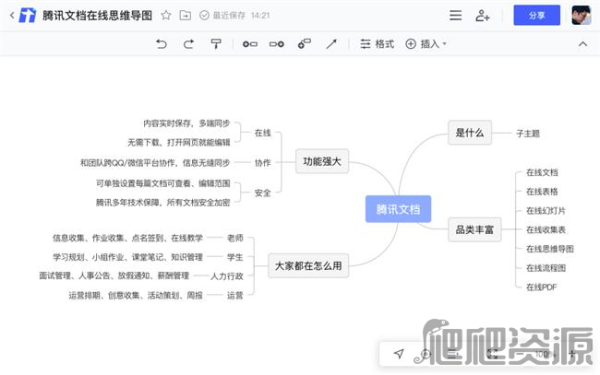Screen dimensions: 600x375
Task: Open the move-to-folder icon
Action: tap(185, 15)
